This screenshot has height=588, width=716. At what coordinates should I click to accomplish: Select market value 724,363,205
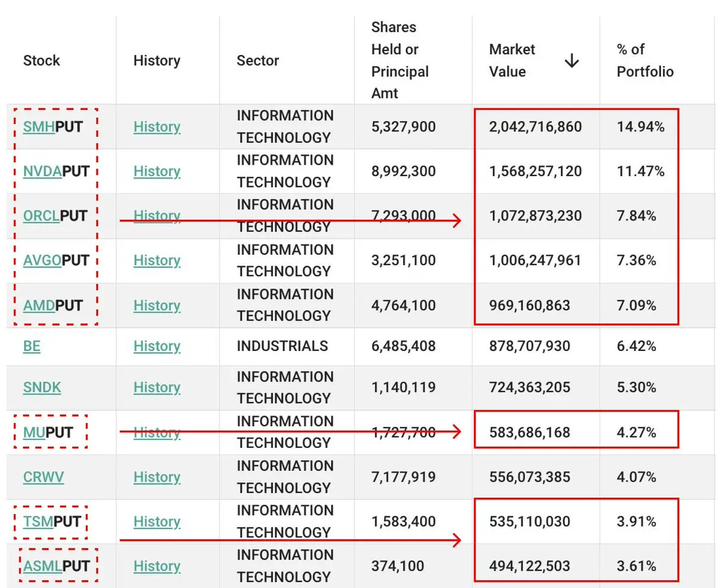[530, 387]
